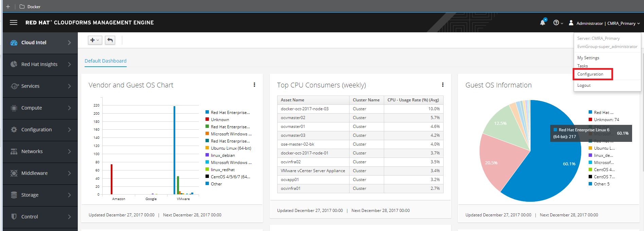
Task: Expand the Services menu chevron
Action: tap(69, 86)
